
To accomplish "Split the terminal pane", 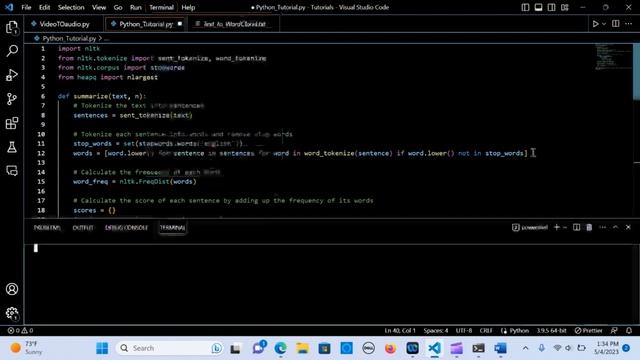I will coord(576,227).
